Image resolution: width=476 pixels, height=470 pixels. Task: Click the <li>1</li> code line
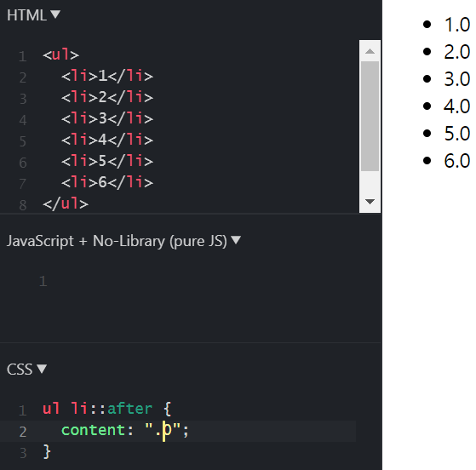pyautogui.click(x=107, y=76)
